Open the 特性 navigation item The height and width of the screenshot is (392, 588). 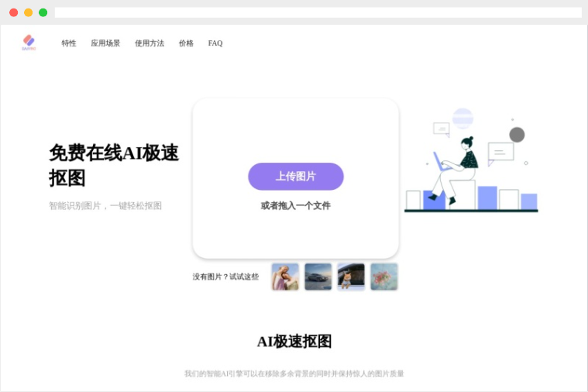(69, 43)
